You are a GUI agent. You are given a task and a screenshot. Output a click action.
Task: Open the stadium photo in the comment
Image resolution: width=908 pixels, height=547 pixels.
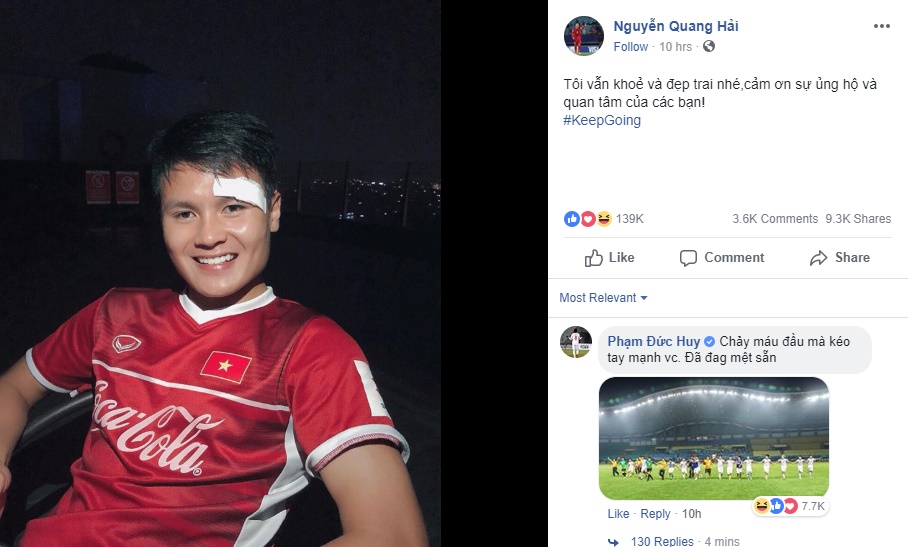click(x=714, y=438)
